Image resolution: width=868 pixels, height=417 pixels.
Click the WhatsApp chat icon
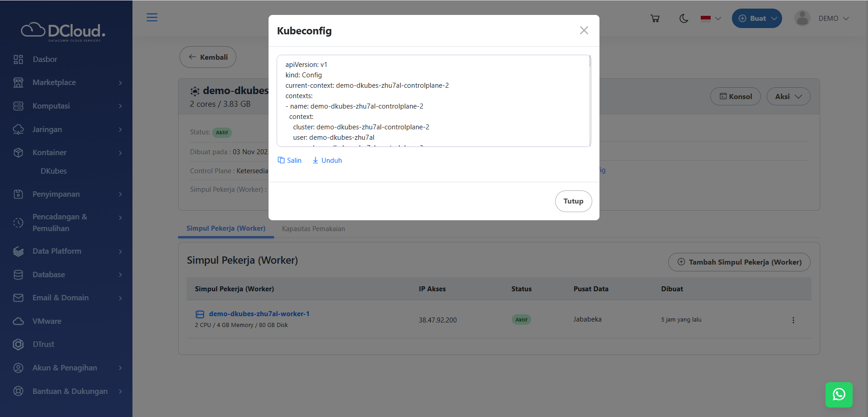click(839, 394)
